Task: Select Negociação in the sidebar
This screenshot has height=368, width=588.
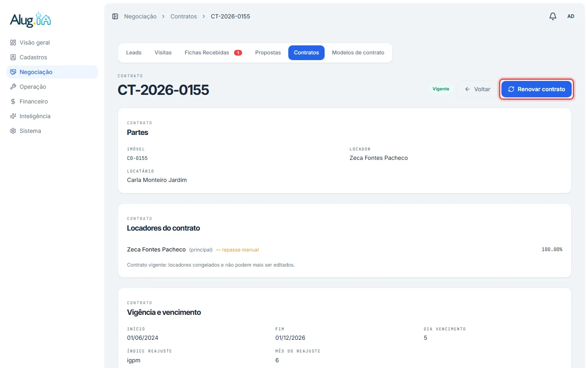Action: 52,72
